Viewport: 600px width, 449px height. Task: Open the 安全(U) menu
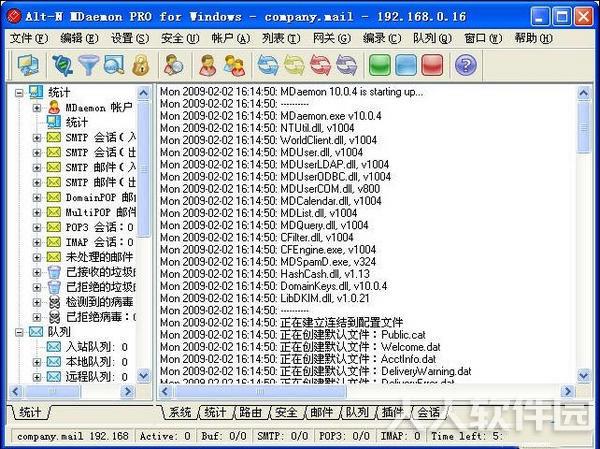click(x=180, y=38)
